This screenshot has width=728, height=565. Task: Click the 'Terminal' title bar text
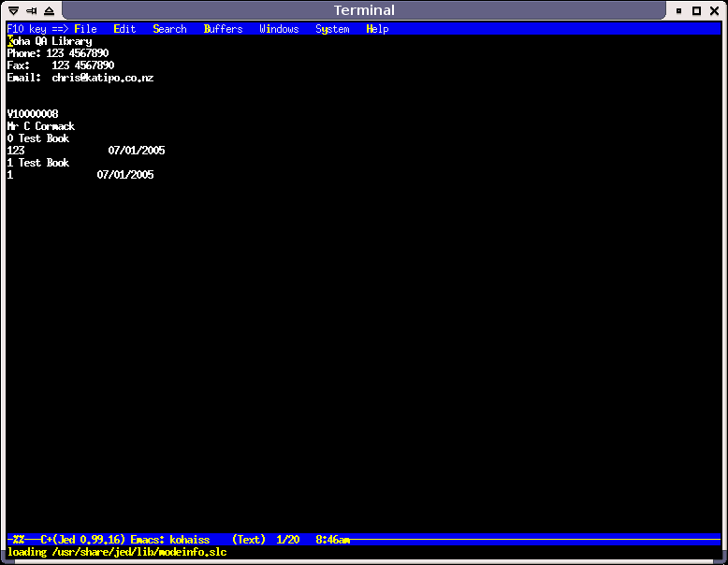pyautogui.click(x=364, y=10)
